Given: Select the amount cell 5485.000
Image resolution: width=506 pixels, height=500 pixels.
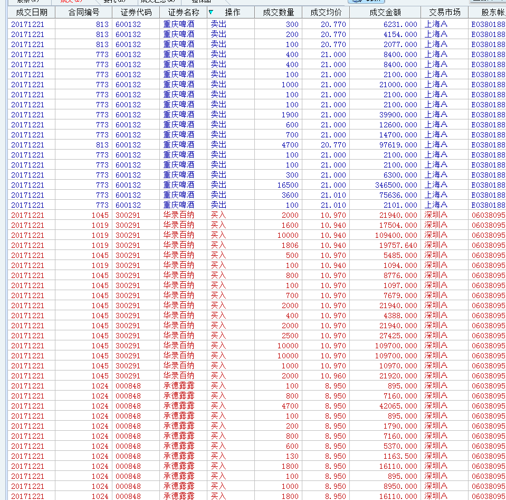Looking at the screenshot, I should (400, 255).
